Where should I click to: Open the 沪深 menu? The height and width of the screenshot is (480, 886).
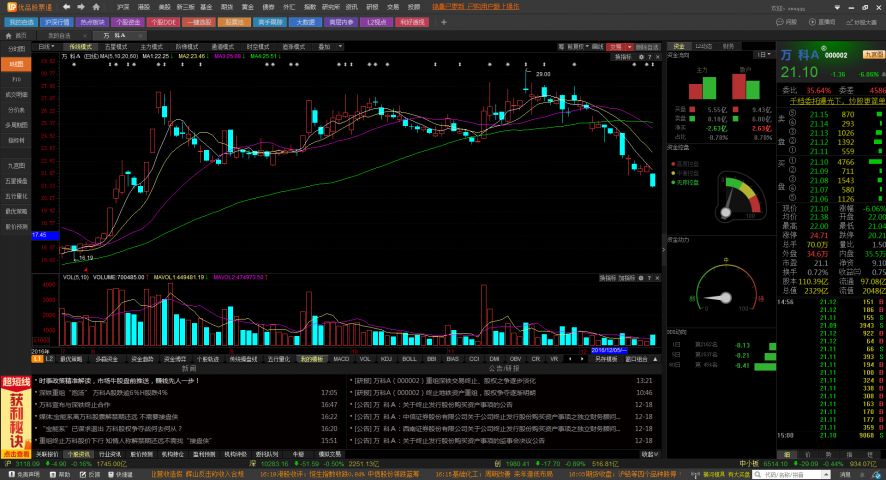[x=123, y=7]
